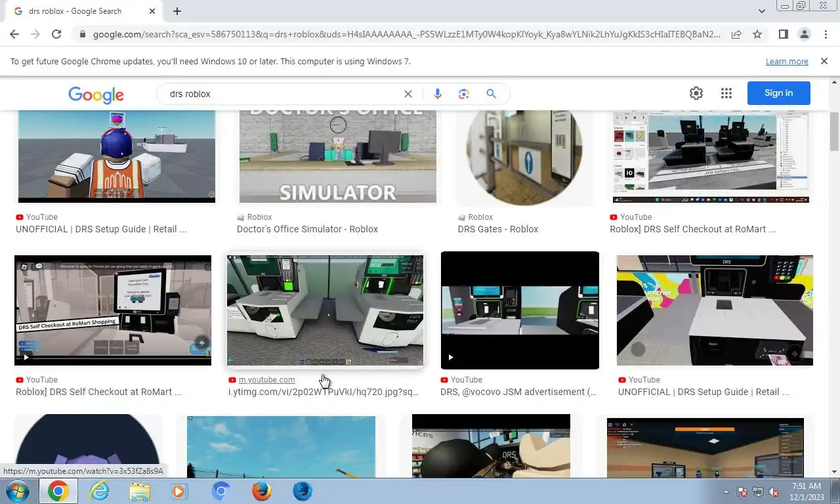Click the 'Sign in' button
This screenshot has height=504, width=840.
(x=779, y=93)
